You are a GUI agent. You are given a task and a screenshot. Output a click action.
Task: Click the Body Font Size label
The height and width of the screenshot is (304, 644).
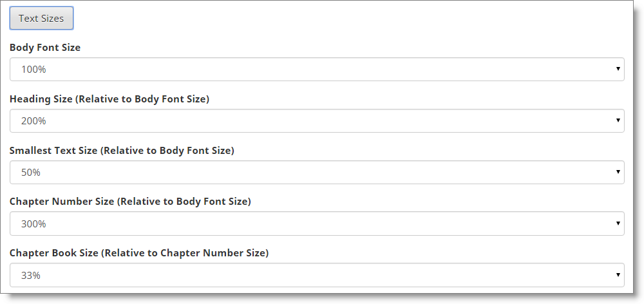coord(45,48)
